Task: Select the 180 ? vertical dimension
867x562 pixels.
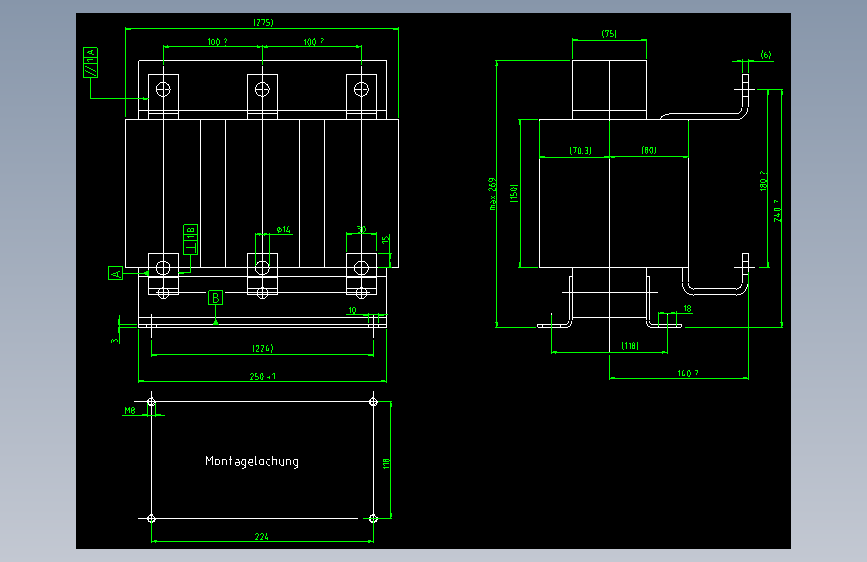Action: (763, 181)
